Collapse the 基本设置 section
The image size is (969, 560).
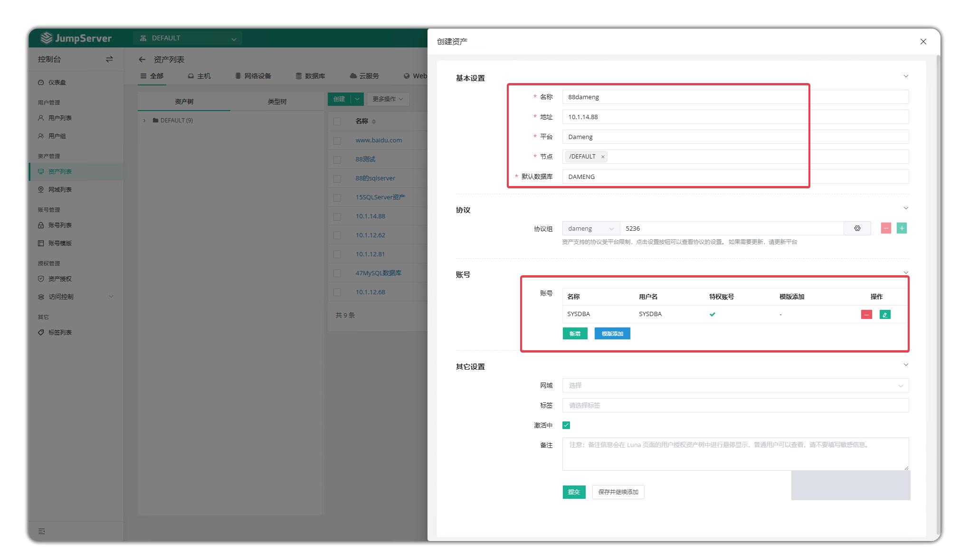[906, 76]
